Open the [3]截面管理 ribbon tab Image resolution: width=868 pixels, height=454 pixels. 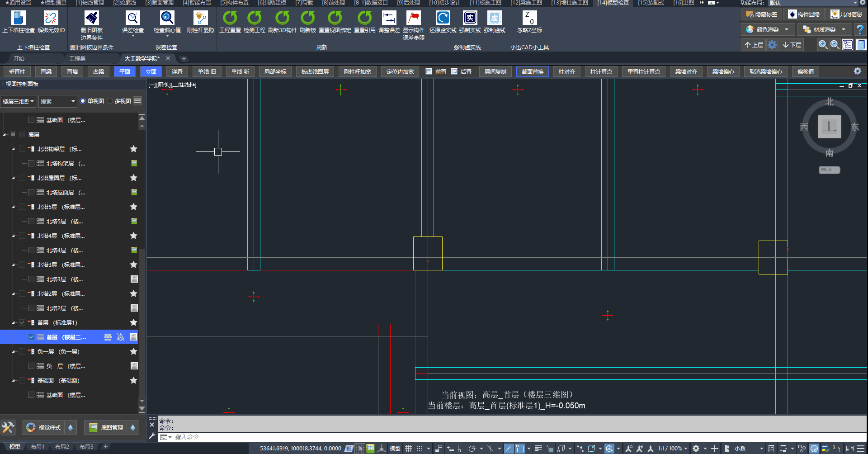pyautogui.click(x=159, y=3)
